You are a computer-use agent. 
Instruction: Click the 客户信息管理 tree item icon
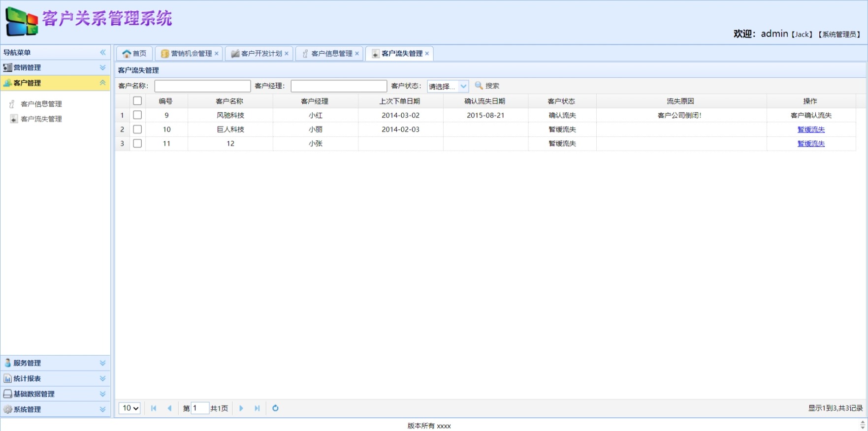pyautogui.click(x=13, y=104)
